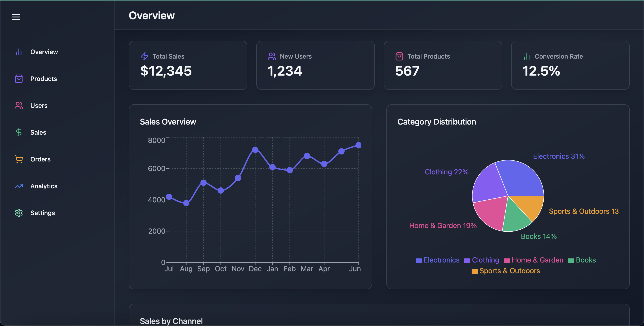Select the Electronics legend label
The image size is (644, 326).
tap(441, 260)
